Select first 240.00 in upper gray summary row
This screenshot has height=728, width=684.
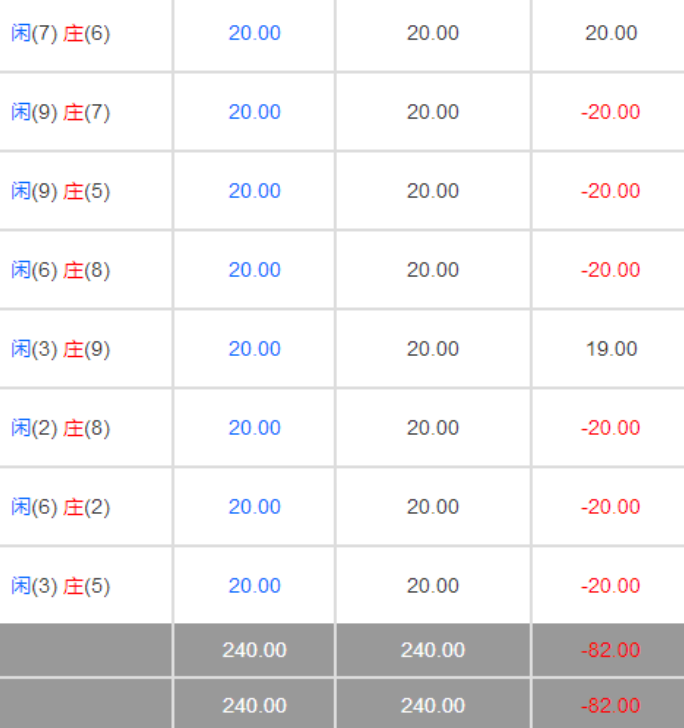[254, 650]
